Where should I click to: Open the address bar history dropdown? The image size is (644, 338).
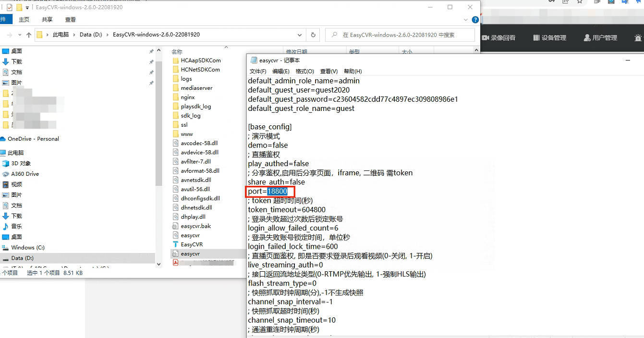(x=300, y=35)
